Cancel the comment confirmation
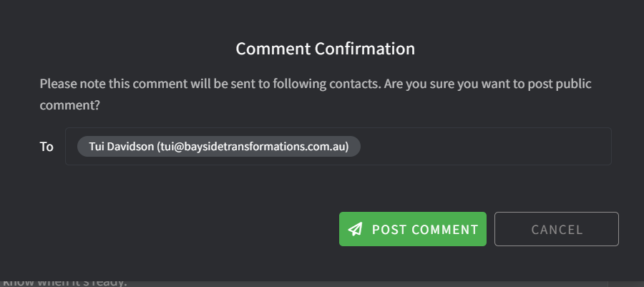 click(x=556, y=230)
